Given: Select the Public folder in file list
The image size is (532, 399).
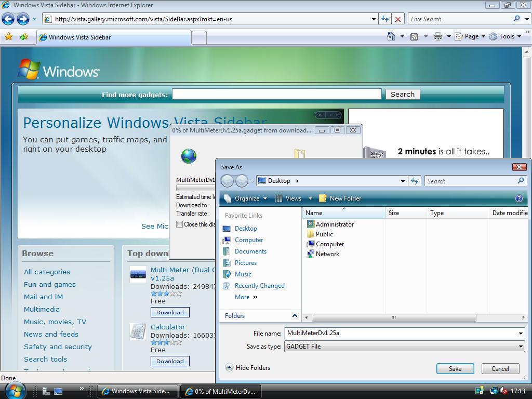Looking at the screenshot, I should (320, 234).
